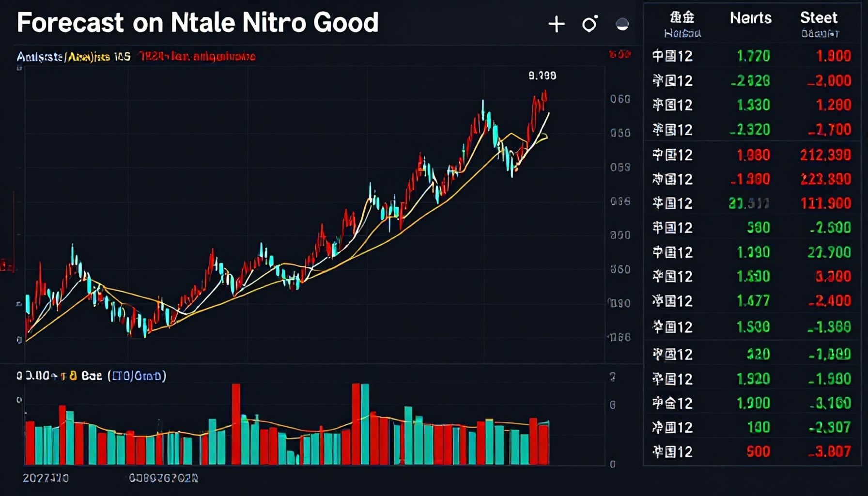The image size is (868, 496).
Task: Click the plus icon in chart header
Action: point(557,24)
